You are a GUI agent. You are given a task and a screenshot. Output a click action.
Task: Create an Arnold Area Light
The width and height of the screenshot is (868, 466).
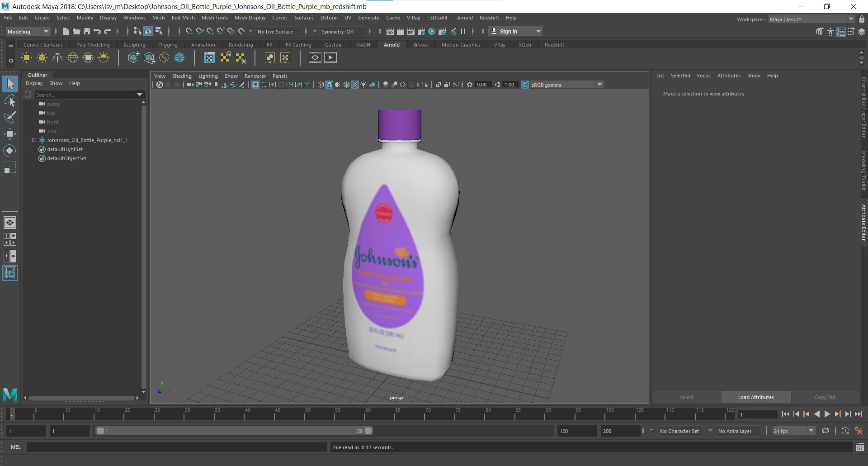tap(27, 57)
